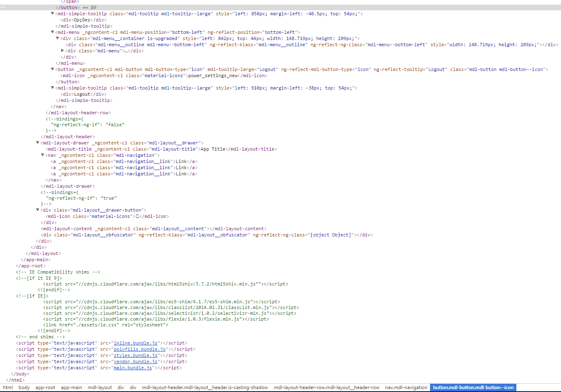The height and width of the screenshot is (392, 561).
Task: Select the body breadcrumb in bottom bar
Action: click(x=24, y=387)
